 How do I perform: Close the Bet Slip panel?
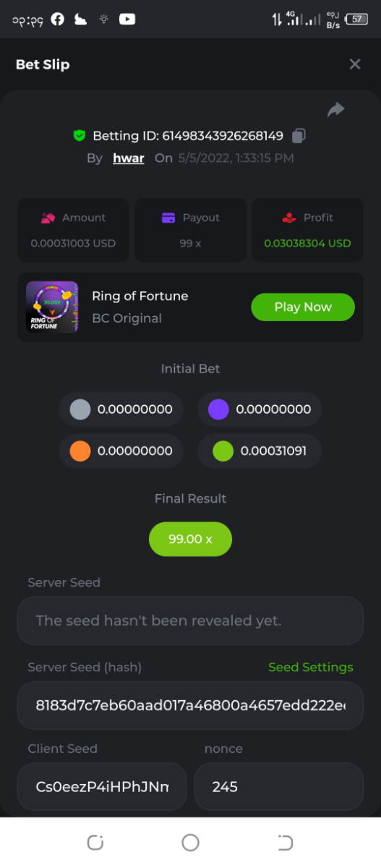(355, 64)
